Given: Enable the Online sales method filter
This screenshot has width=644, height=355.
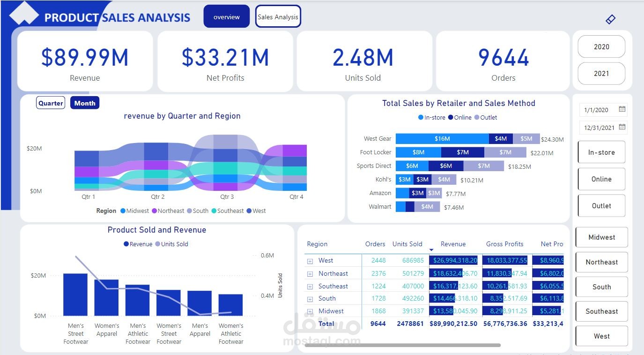Looking at the screenshot, I should 601,179.
